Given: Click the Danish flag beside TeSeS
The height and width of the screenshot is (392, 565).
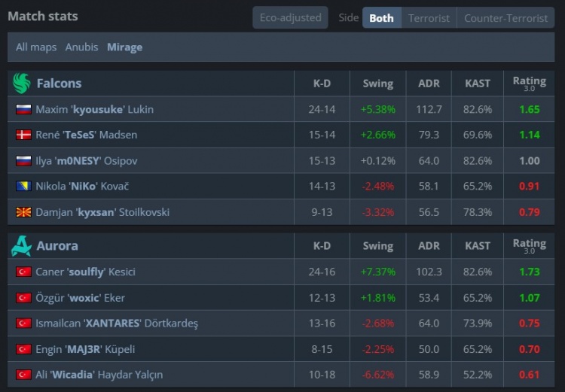Looking at the screenshot, I should [23, 135].
